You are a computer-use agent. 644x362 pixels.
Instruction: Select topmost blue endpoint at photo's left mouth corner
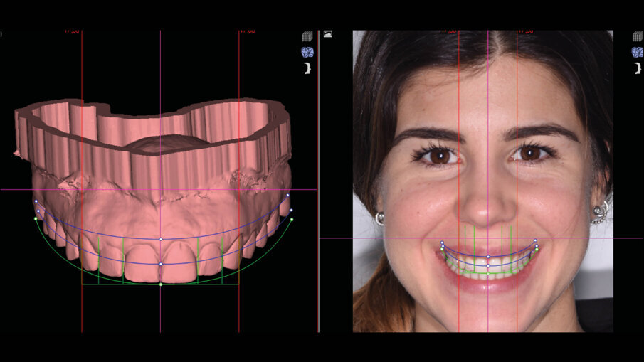(442, 243)
